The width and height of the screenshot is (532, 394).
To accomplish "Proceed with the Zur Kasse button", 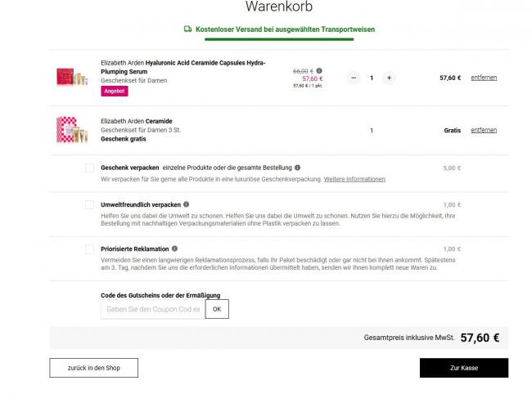I will point(464,368).
